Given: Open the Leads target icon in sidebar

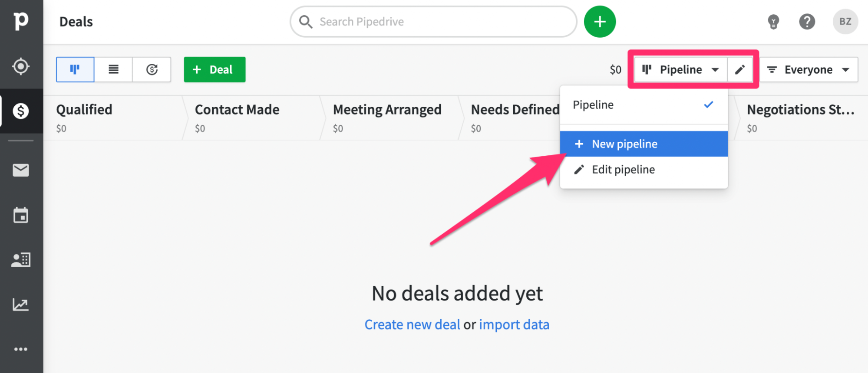Looking at the screenshot, I should coord(21,66).
